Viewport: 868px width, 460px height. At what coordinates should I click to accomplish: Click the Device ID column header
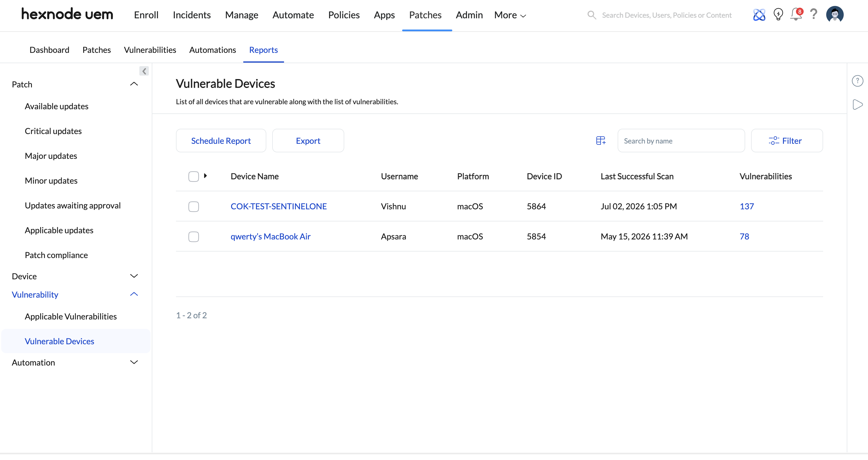click(544, 176)
